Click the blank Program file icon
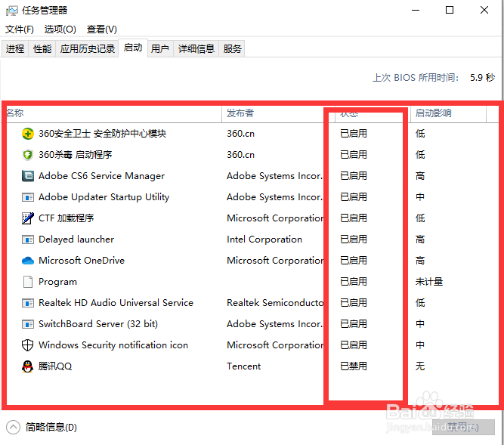The width and height of the screenshot is (504, 445). 28,282
